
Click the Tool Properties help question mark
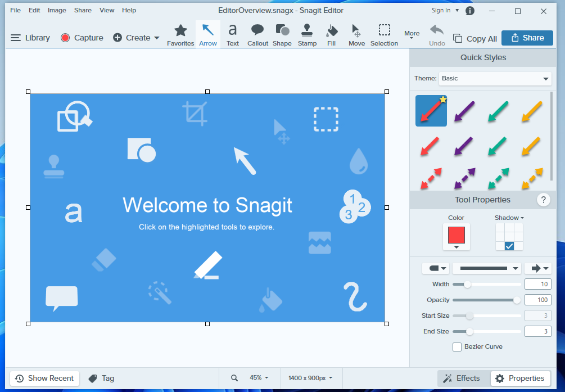(x=544, y=200)
